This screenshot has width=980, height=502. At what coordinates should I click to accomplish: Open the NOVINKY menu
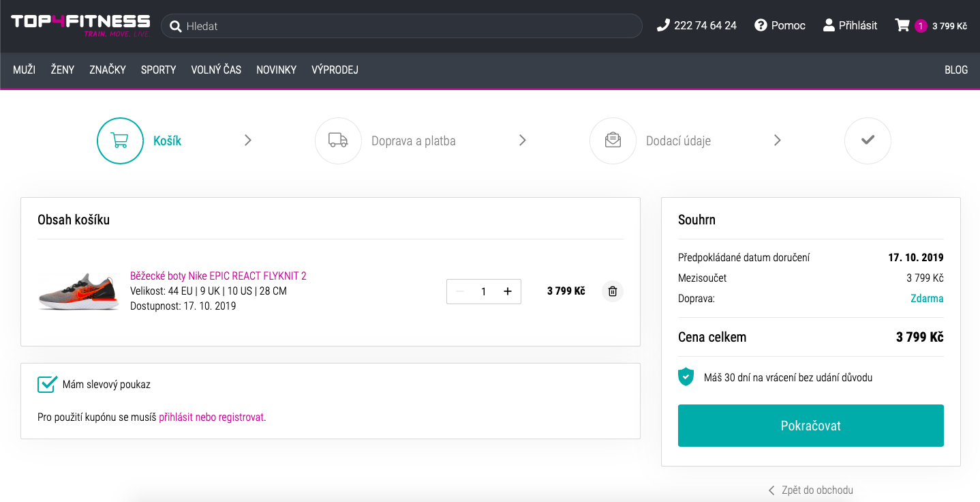pyautogui.click(x=276, y=70)
